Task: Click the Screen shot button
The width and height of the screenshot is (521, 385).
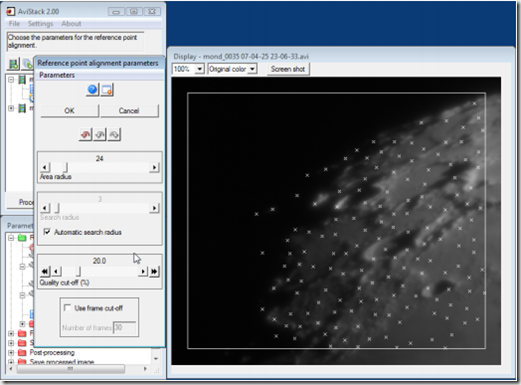Action: point(288,69)
